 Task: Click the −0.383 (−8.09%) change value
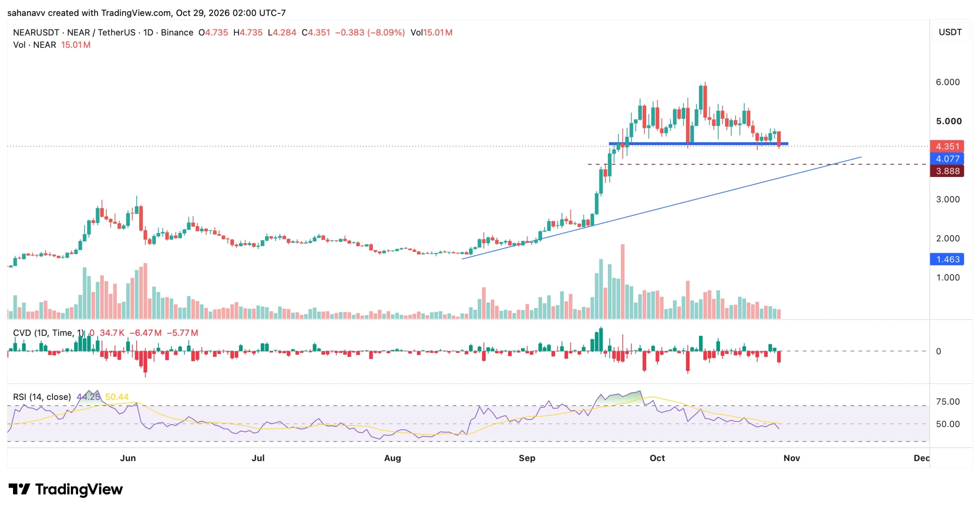370,33
